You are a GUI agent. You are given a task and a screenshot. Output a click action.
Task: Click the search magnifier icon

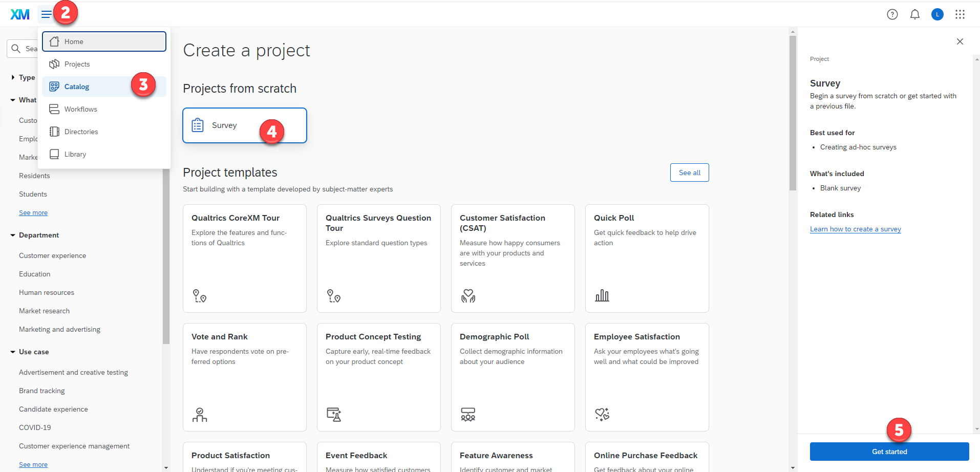click(x=16, y=49)
